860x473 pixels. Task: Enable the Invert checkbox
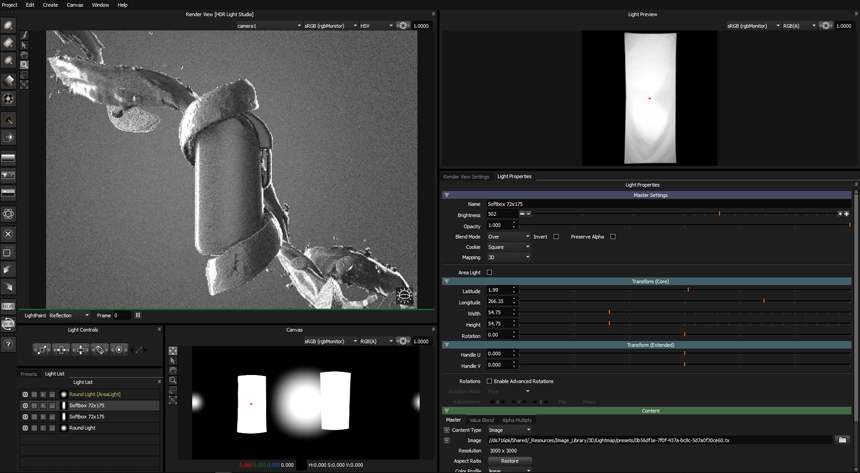556,236
